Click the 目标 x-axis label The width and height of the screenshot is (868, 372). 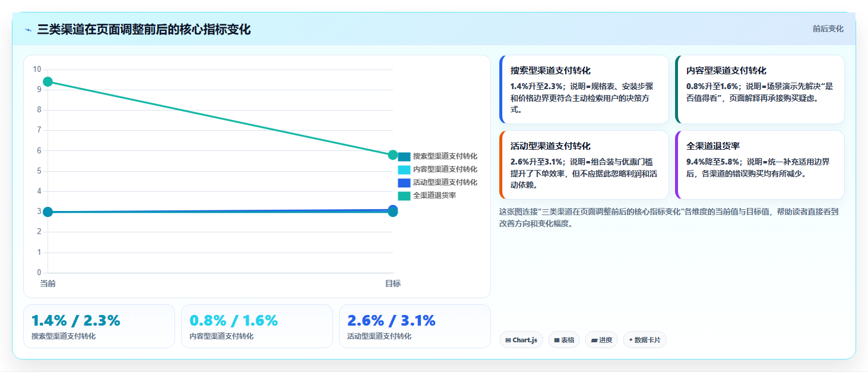click(392, 283)
